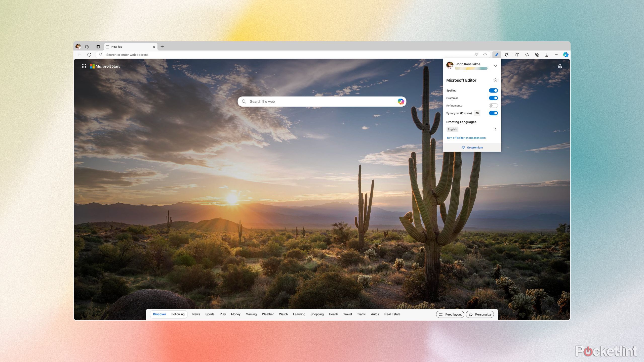The height and width of the screenshot is (362, 644).
Task: Toggle the Spelling switch off
Action: [493, 90]
